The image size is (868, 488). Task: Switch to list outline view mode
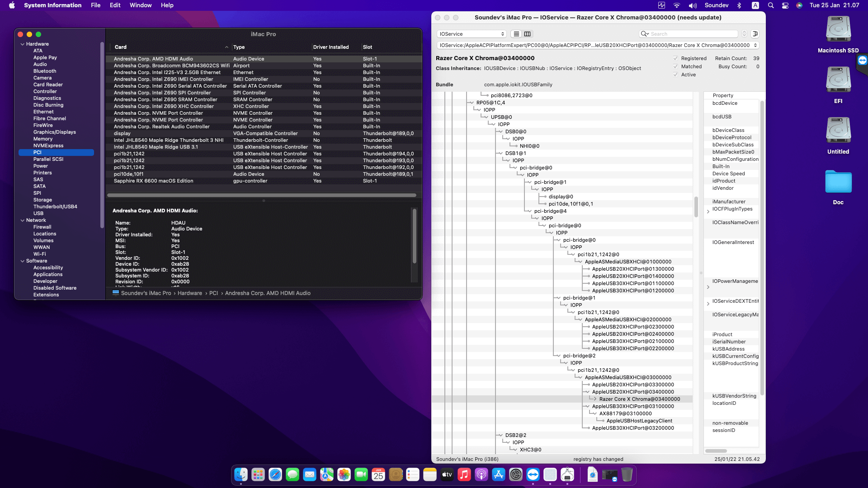pyautogui.click(x=516, y=34)
